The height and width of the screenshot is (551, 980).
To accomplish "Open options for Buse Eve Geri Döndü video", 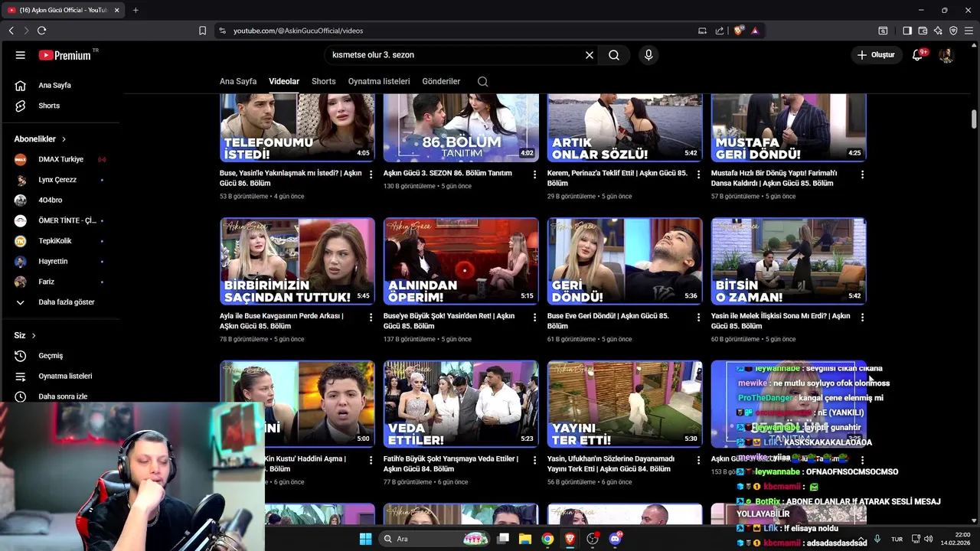I will (x=698, y=317).
